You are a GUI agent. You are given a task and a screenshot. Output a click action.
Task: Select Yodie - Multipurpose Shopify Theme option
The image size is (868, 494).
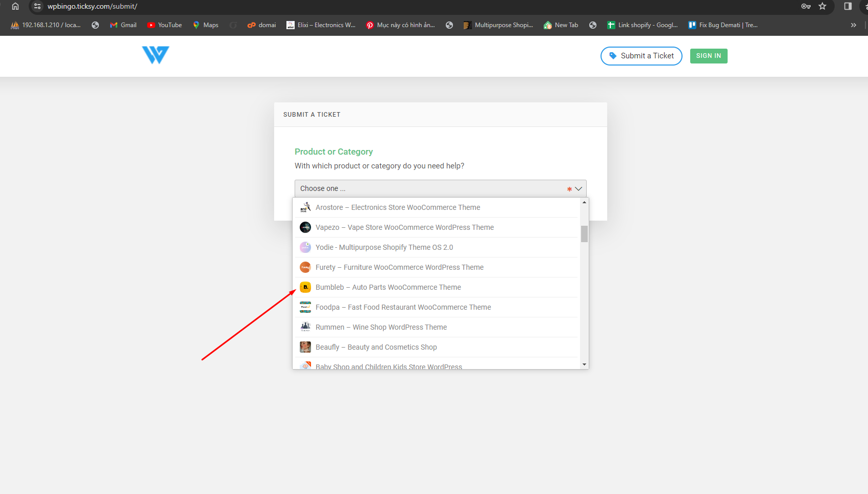pos(436,247)
